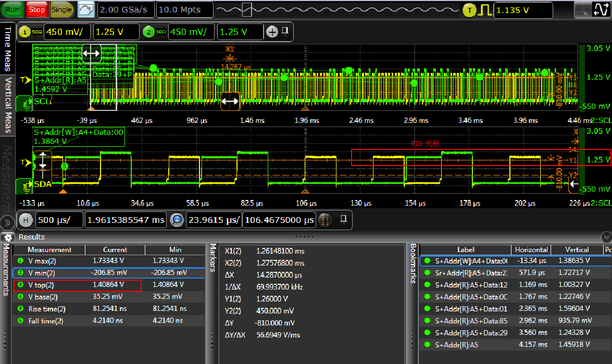Click the waveform edit icon at top right
The image size is (612, 364).
coord(602,10)
